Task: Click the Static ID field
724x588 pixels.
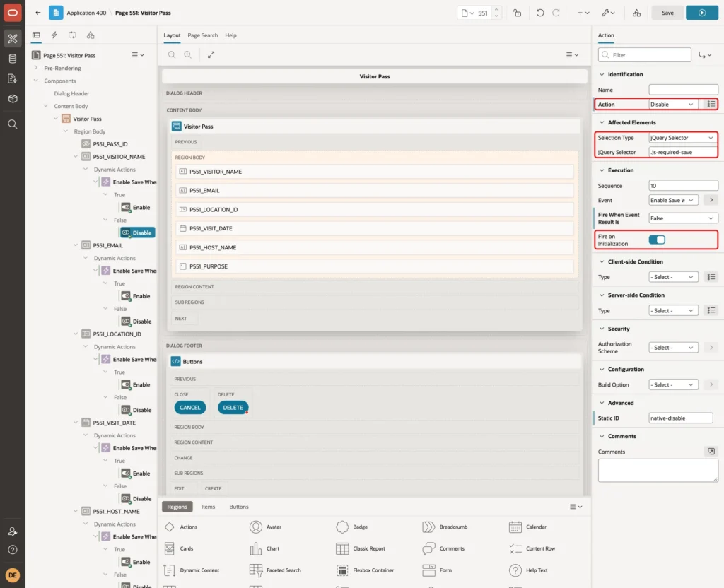Action: tap(681, 418)
